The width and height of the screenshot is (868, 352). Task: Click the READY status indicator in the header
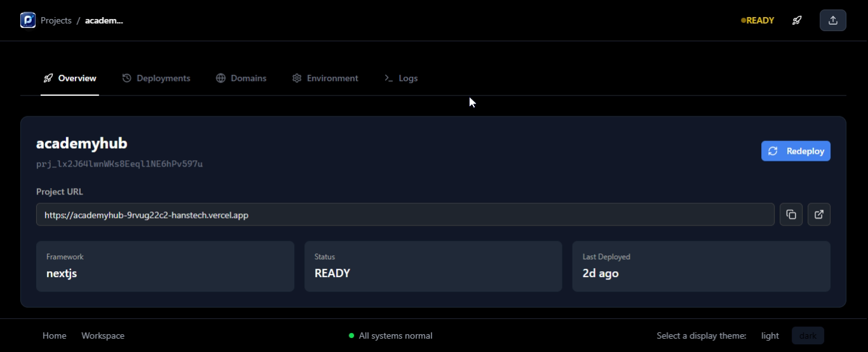click(757, 20)
